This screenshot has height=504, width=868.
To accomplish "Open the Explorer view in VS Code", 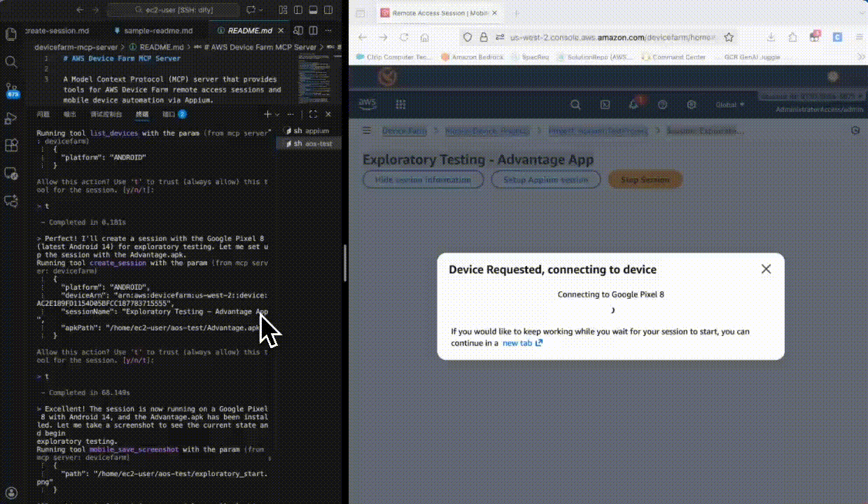I will [10, 34].
